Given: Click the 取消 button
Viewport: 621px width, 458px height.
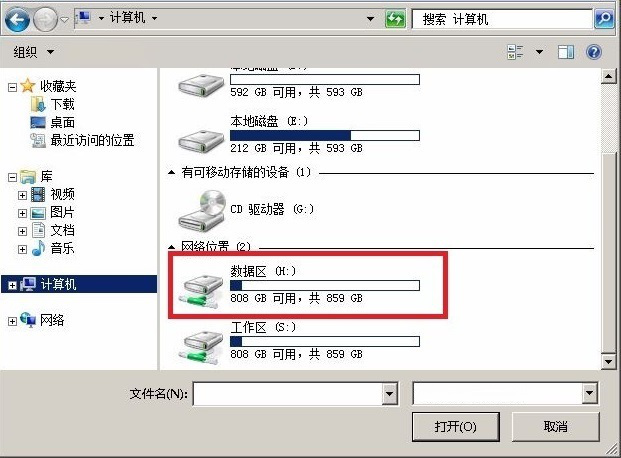Looking at the screenshot, I should [x=555, y=427].
